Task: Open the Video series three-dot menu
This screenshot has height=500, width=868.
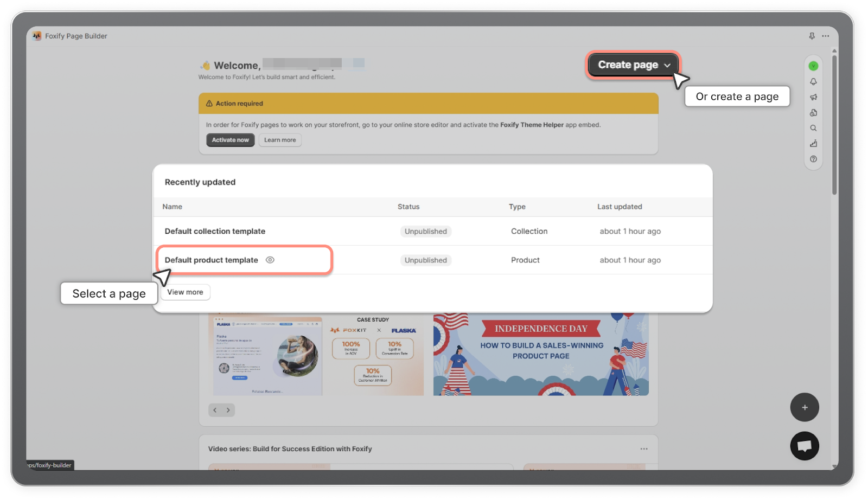Action: 644,449
